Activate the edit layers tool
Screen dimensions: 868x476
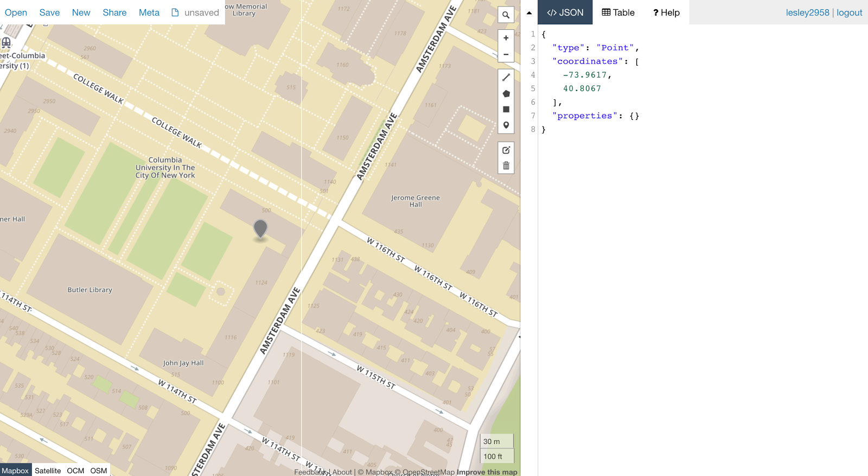[x=506, y=150]
